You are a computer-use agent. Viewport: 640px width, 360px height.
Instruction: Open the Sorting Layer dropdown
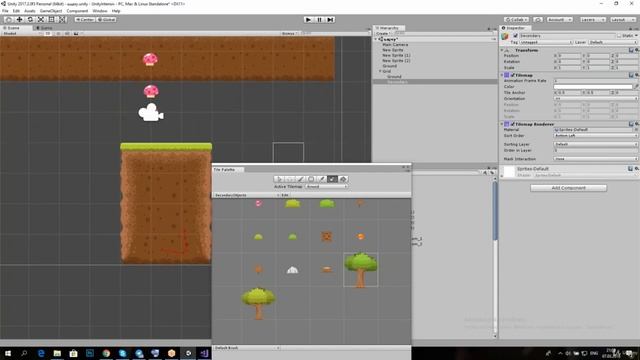click(x=595, y=144)
